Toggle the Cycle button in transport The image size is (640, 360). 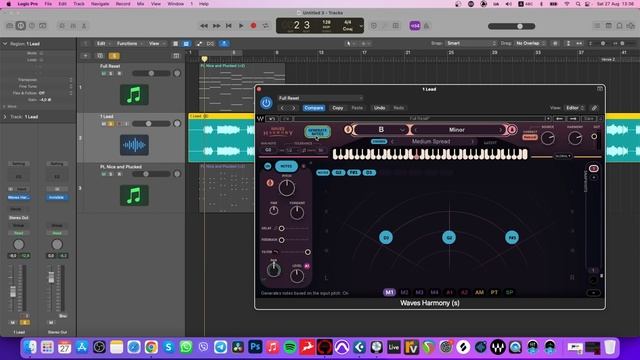click(266, 26)
